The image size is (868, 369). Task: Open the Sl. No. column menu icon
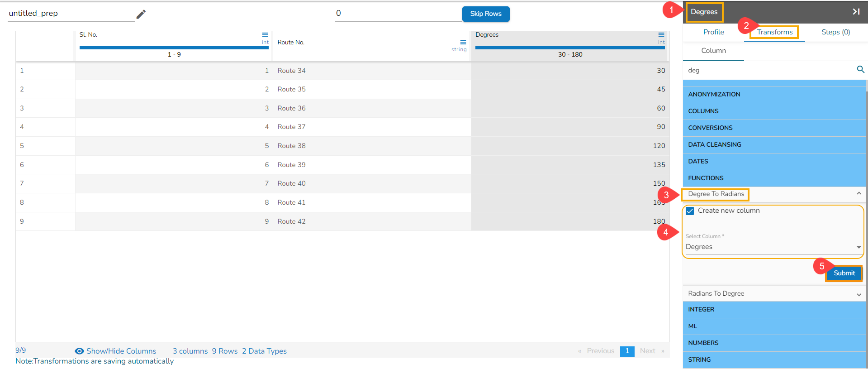[x=265, y=35]
